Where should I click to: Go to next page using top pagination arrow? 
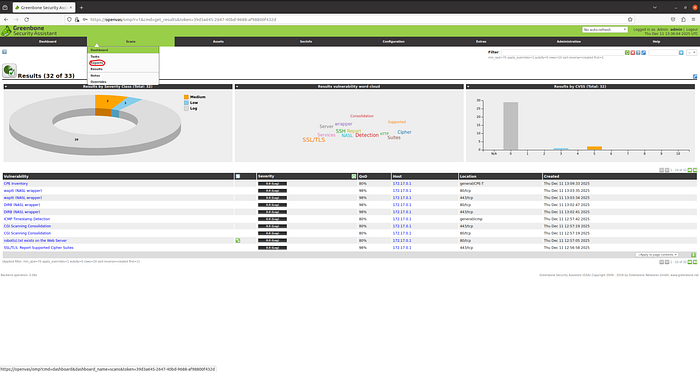[690, 170]
